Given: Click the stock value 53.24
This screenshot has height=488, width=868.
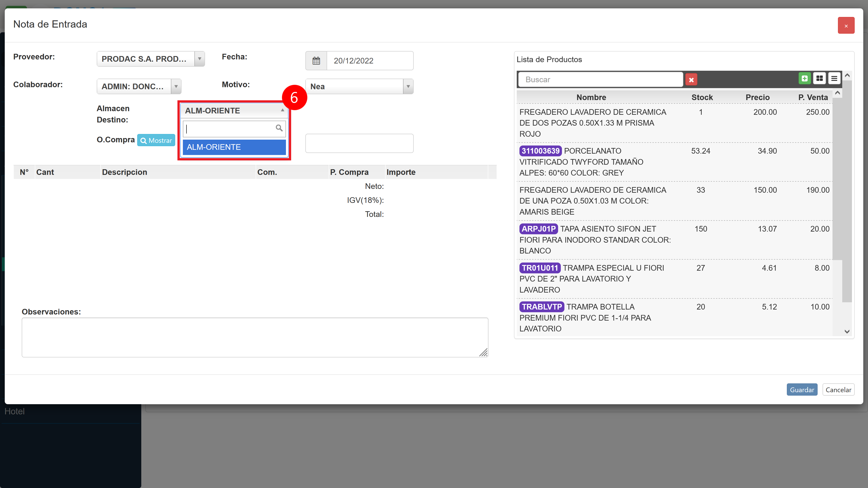Looking at the screenshot, I should [701, 151].
